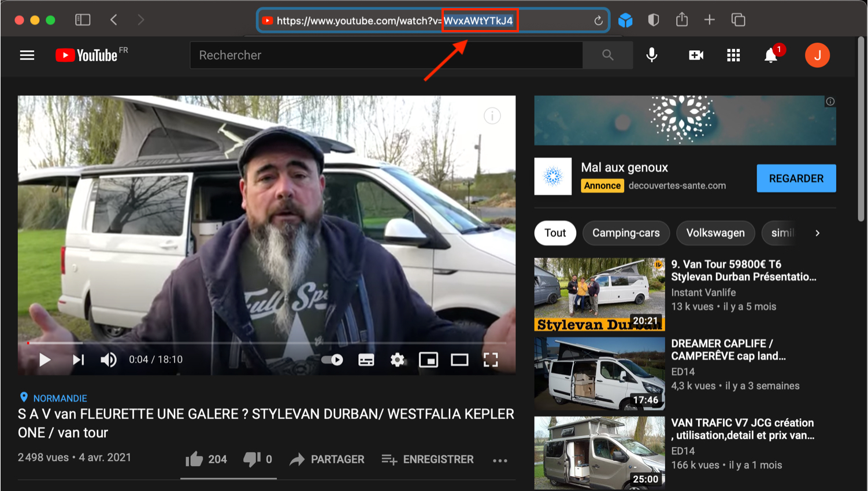Select the Tout filter chip
This screenshot has width=868, height=491.
coord(555,233)
